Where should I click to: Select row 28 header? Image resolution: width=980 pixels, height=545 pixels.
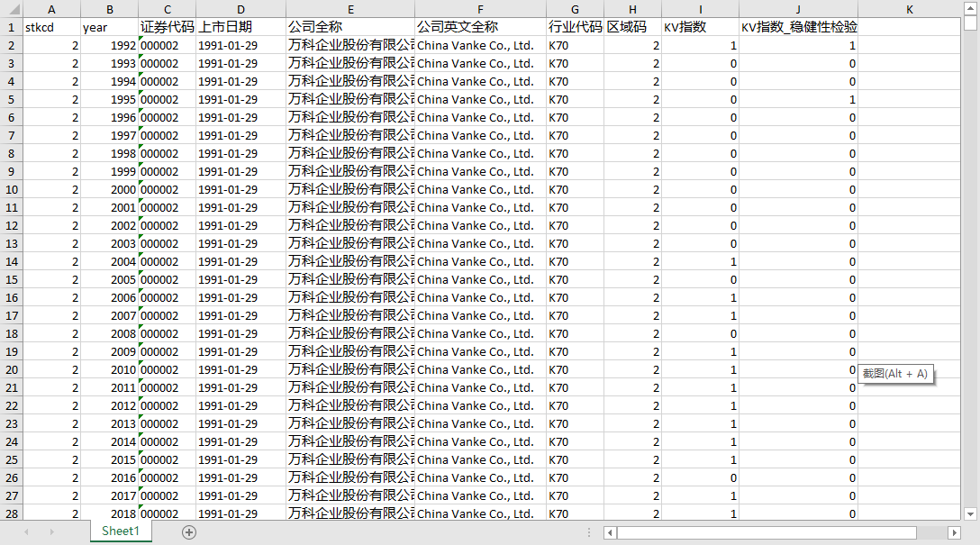pos(11,513)
